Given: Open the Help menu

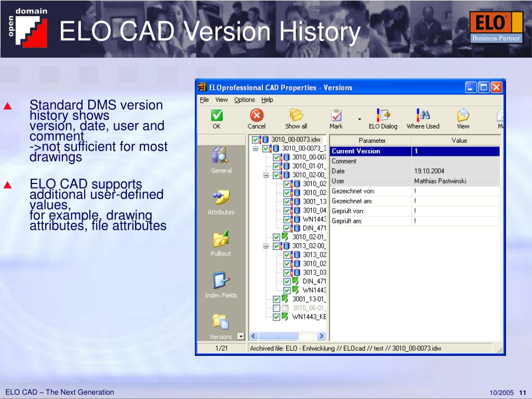Looking at the screenshot, I should [267, 100].
